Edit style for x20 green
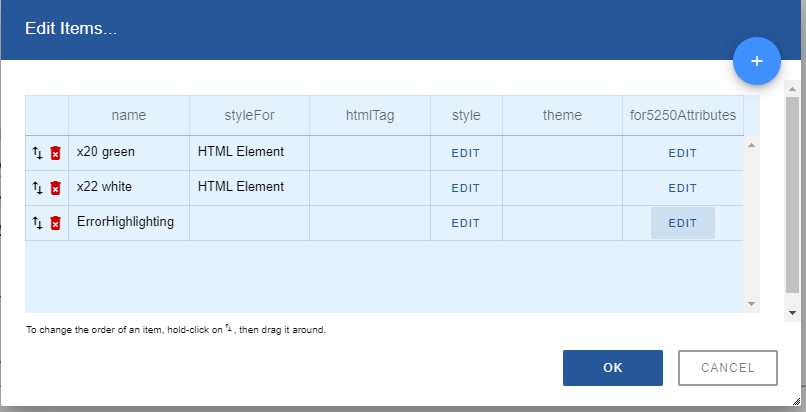This screenshot has height=412, width=806. 466,153
